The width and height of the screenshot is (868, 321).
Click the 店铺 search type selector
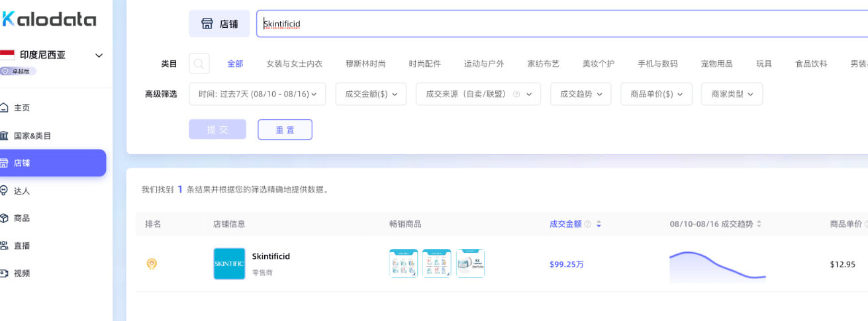pos(219,24)
